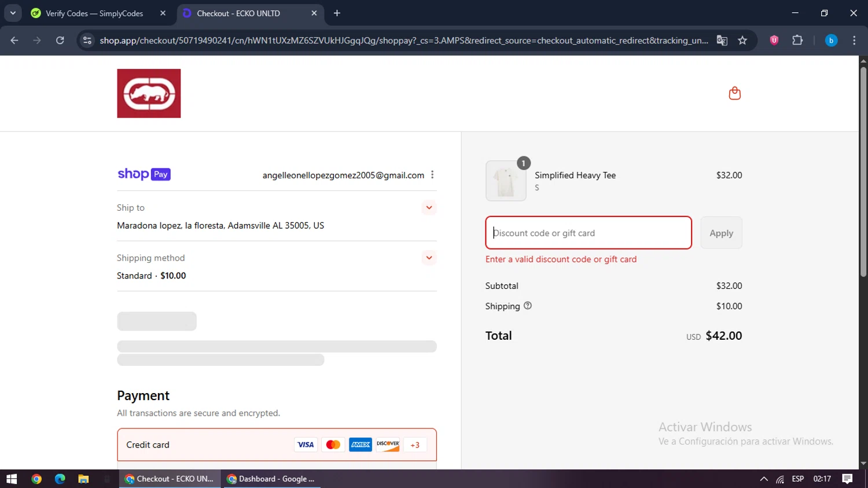This screenshot has height=488, width=868.
Task: Show hidden system tray icons
Action: 764,479
